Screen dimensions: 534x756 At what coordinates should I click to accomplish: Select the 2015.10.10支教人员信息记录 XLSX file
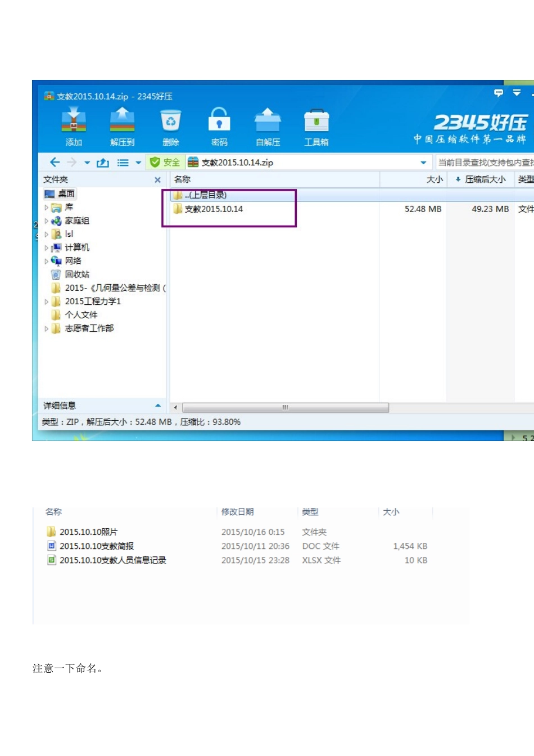coord(107,560)
